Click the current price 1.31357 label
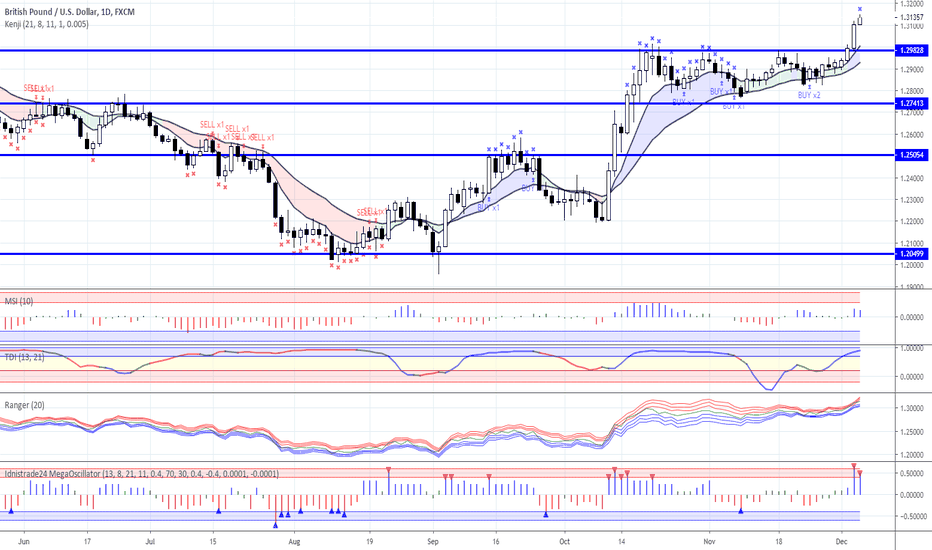 click(x=910, y=18)
